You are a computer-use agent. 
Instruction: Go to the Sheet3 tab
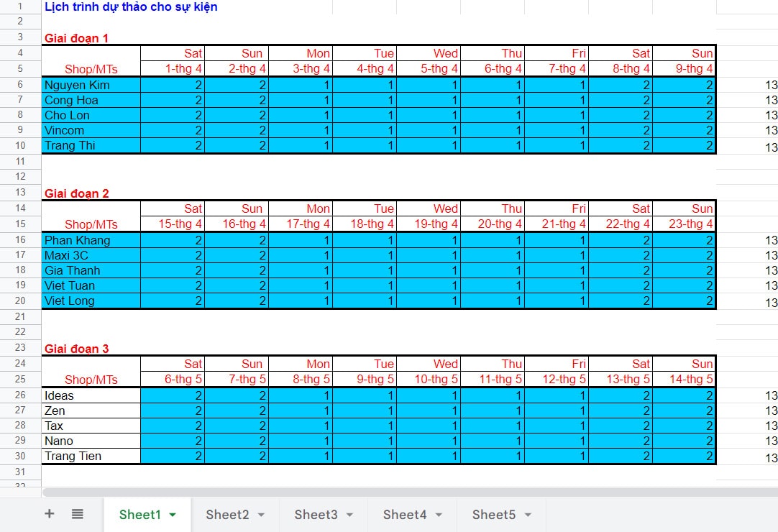(316, 514)
